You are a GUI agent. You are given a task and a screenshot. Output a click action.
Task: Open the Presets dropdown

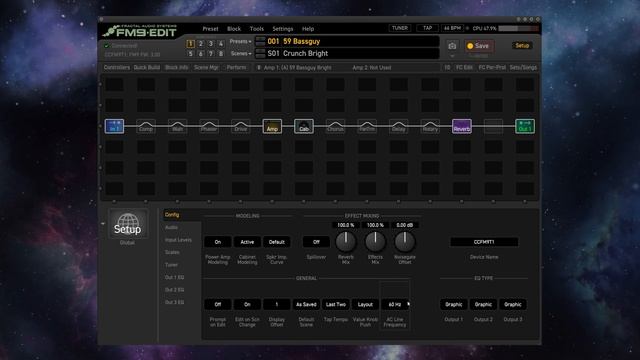click(x=240, y=41)
